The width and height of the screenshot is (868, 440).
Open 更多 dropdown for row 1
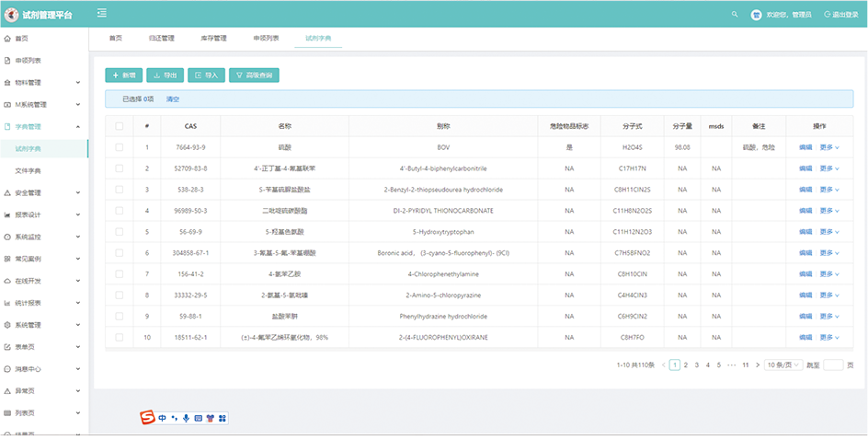tap(829, 147)
